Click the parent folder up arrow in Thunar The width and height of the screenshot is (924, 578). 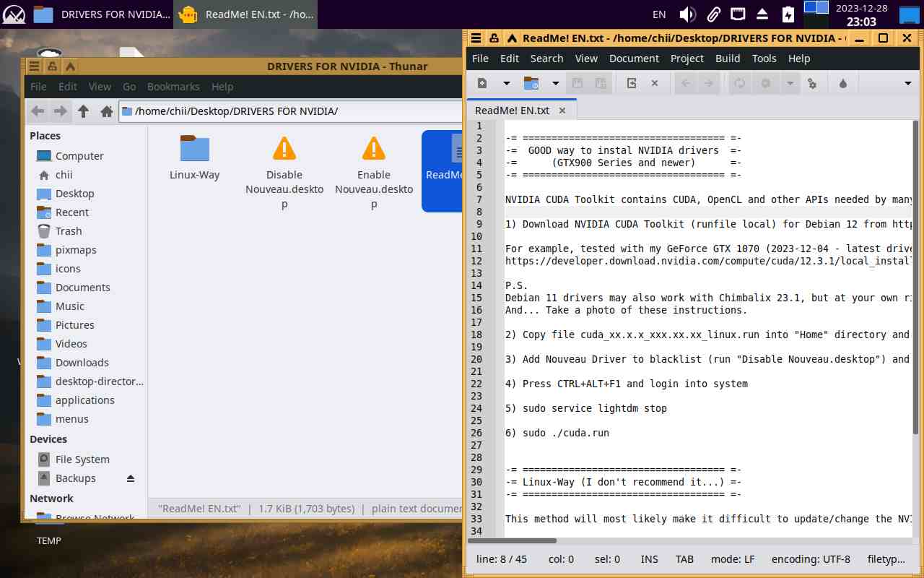[84, 111]
